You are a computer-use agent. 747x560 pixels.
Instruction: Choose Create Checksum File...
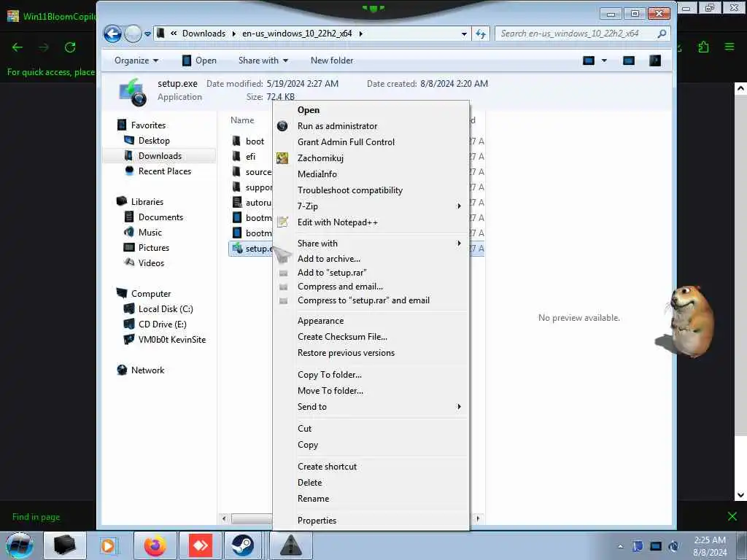[x=371, y=337]
